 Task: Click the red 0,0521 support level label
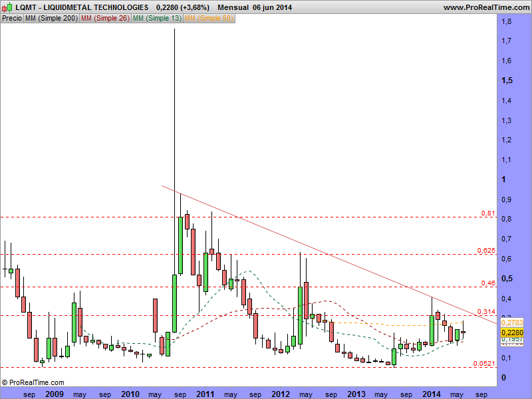coord(484,364)
